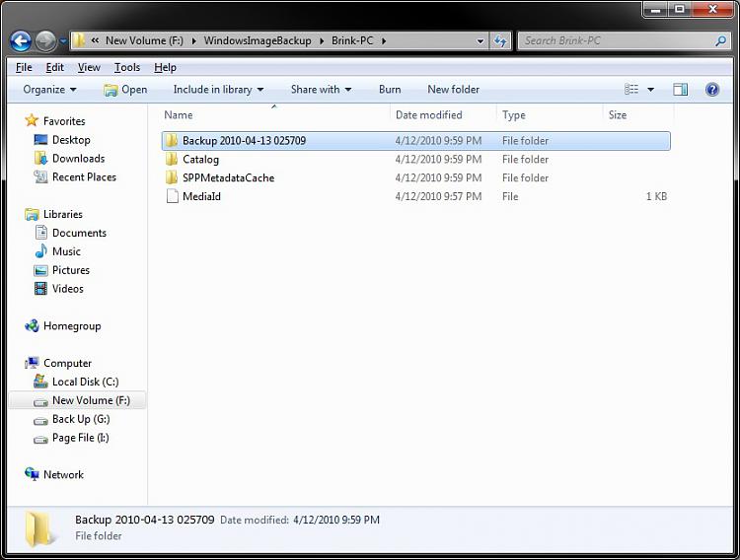Change the view with the view icon
The image size is (740, 560).
click(631, 89)
